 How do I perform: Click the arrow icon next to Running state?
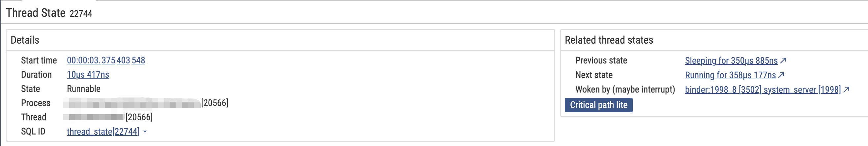pos(781,75)
